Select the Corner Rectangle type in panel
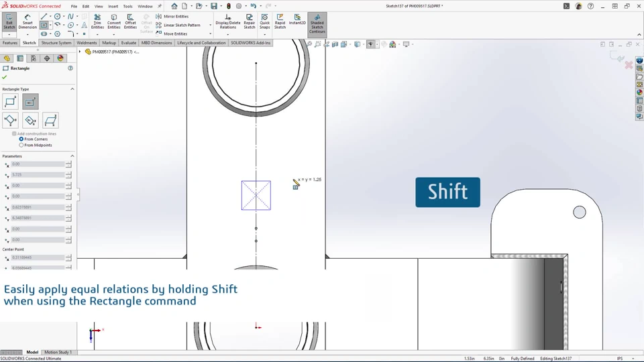644x362 pixels. tap(10, 102)
